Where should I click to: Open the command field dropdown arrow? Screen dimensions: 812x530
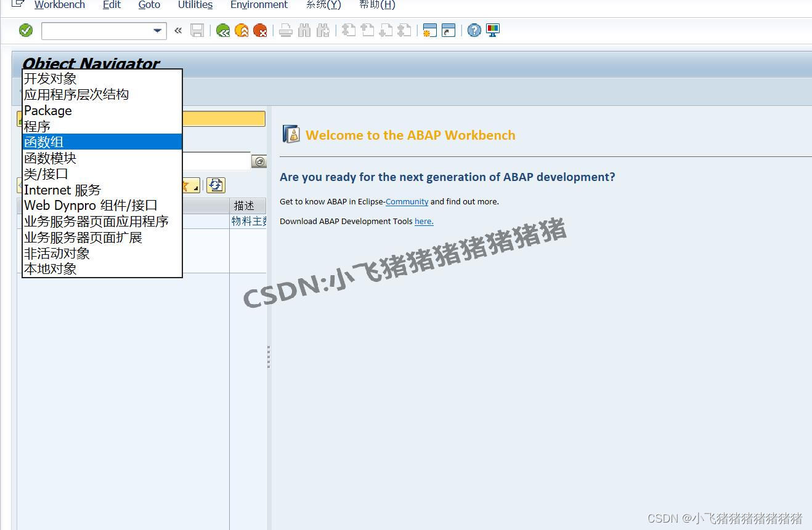158,30
